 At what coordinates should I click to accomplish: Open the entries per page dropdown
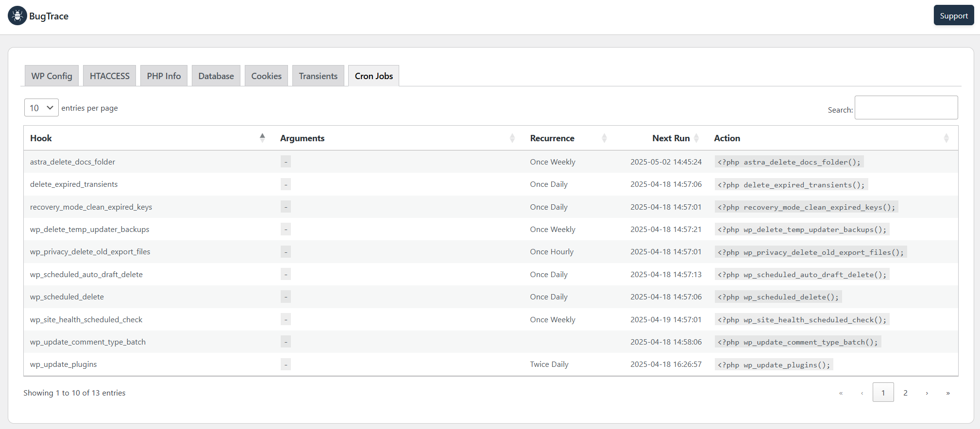(41, 108)
